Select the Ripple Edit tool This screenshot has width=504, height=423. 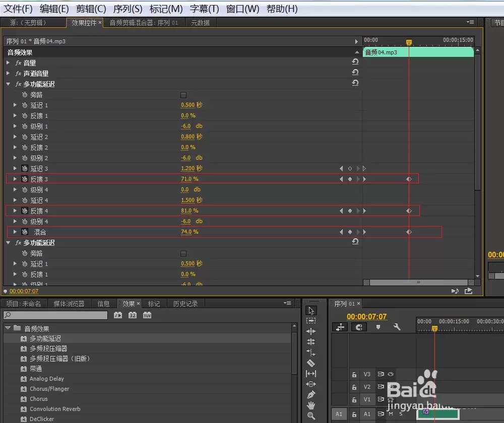pyautogui.click(x=311, y=331)
